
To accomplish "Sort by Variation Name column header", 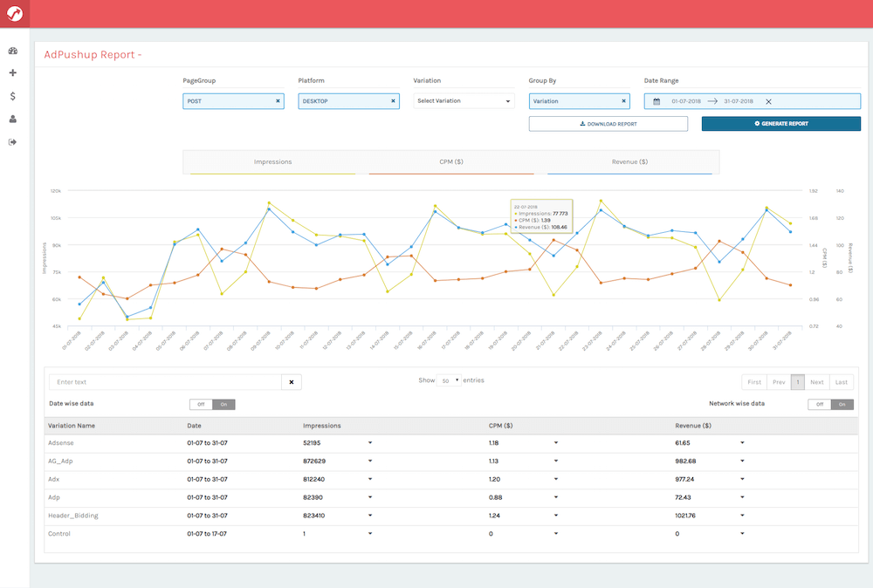I will click(72, 426).
